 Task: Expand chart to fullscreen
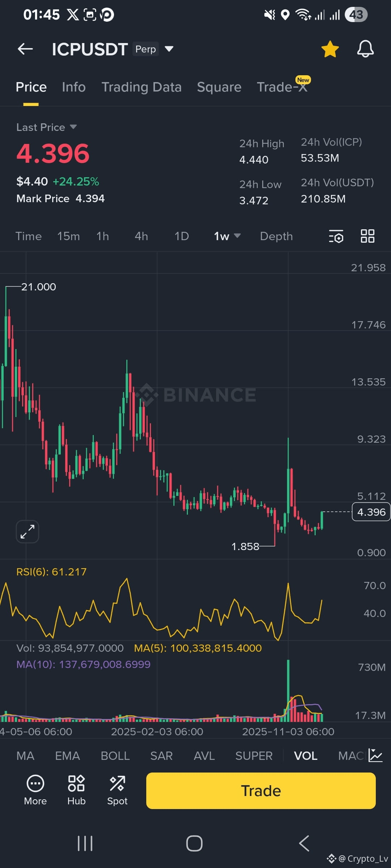pyautogui.click(x=28, y=532)
